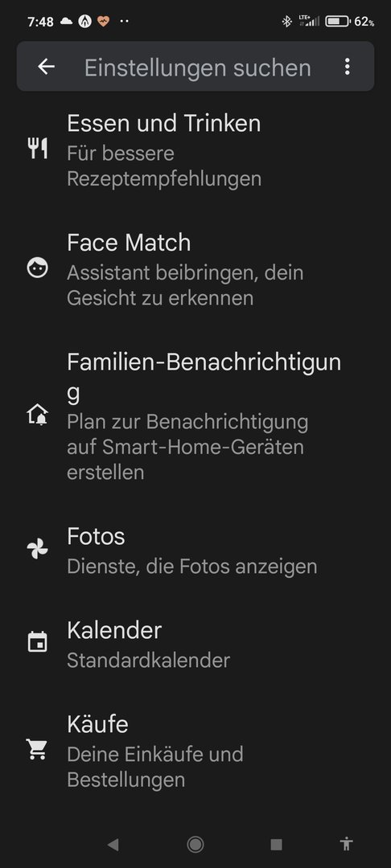Open Essen und Trinken settings
391x868 pixels.
(x=195, y=149)
